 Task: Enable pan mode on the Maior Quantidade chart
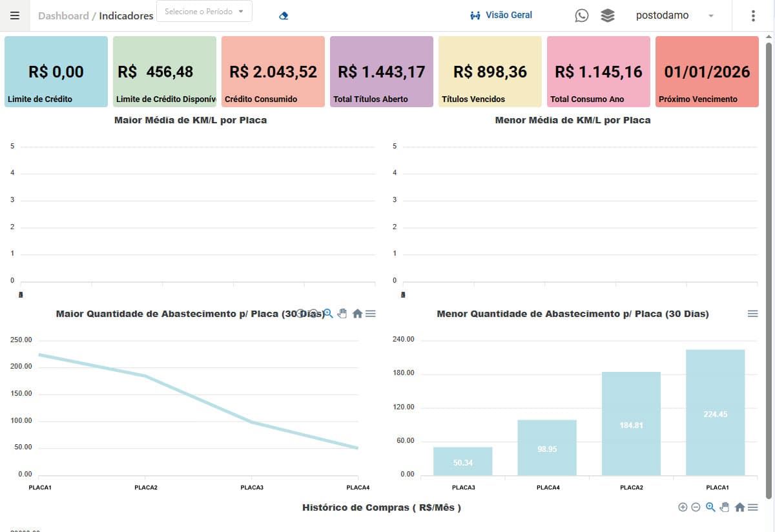click(x=342, y=314)
